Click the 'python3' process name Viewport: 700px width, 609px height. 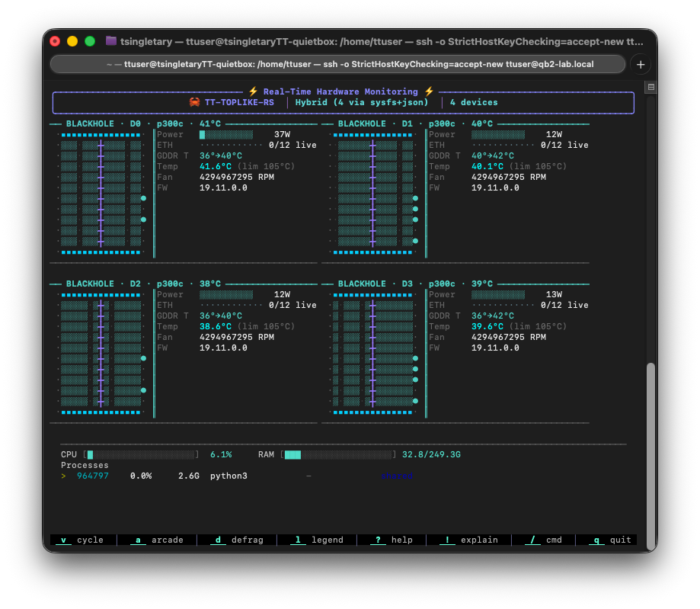tap(229, 476)
